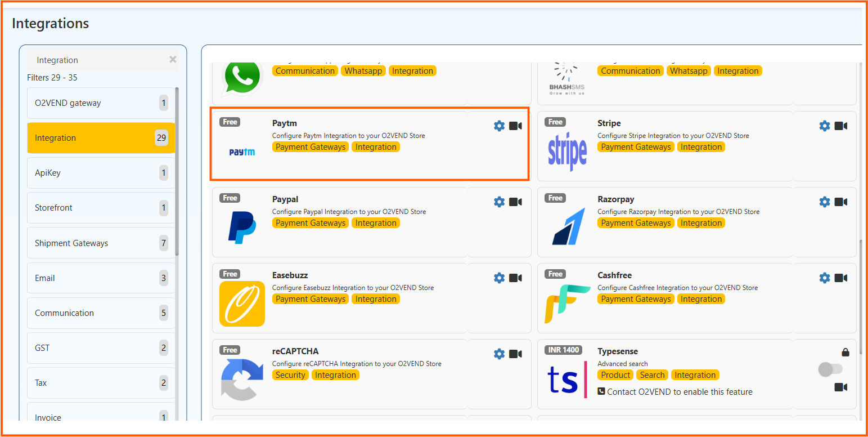The image size is (868, 437).
Task: Play the Typesense demo video icon
Action: (x=841, y=387)
